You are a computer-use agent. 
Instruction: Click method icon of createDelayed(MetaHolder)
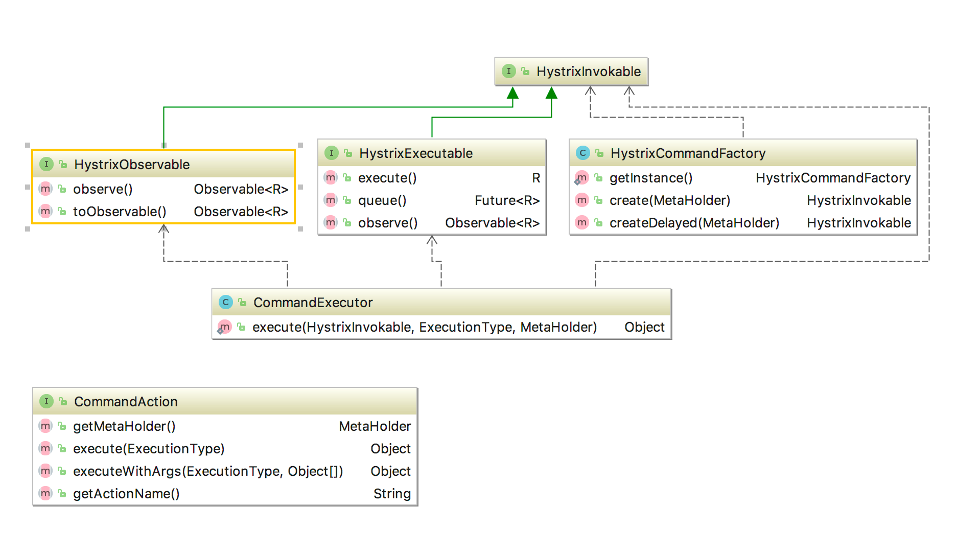(582, 222)
